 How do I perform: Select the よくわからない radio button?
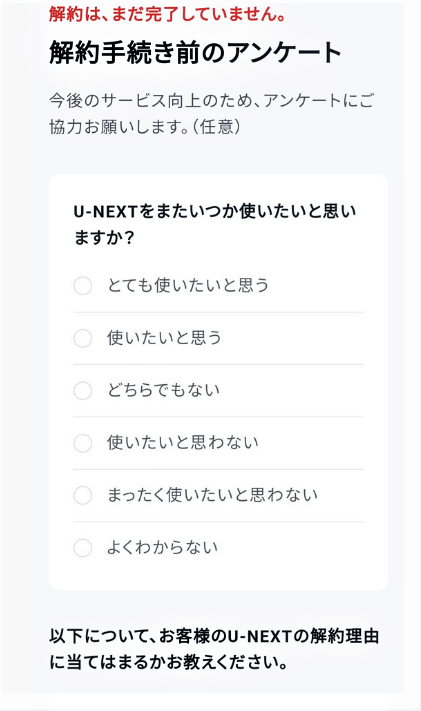[x=83, y=548]
